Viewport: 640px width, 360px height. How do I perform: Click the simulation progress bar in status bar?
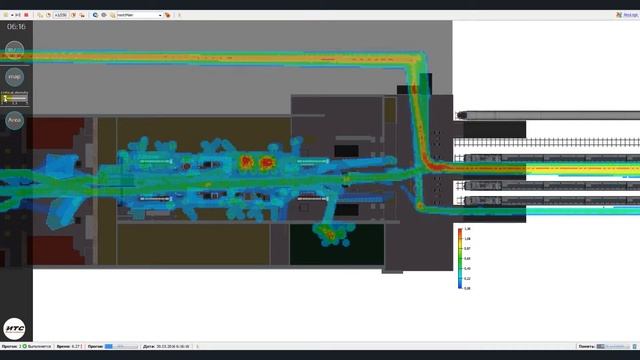[121, 346]
